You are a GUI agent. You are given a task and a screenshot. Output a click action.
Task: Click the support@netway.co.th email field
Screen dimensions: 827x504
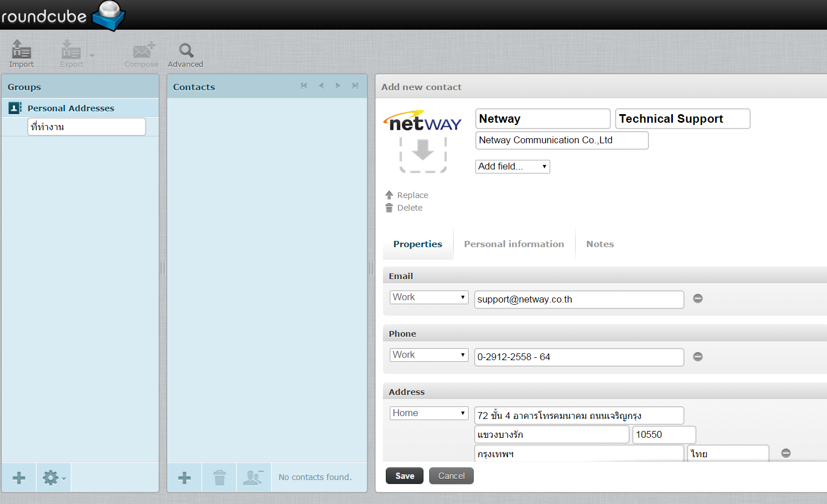point(579,300)
